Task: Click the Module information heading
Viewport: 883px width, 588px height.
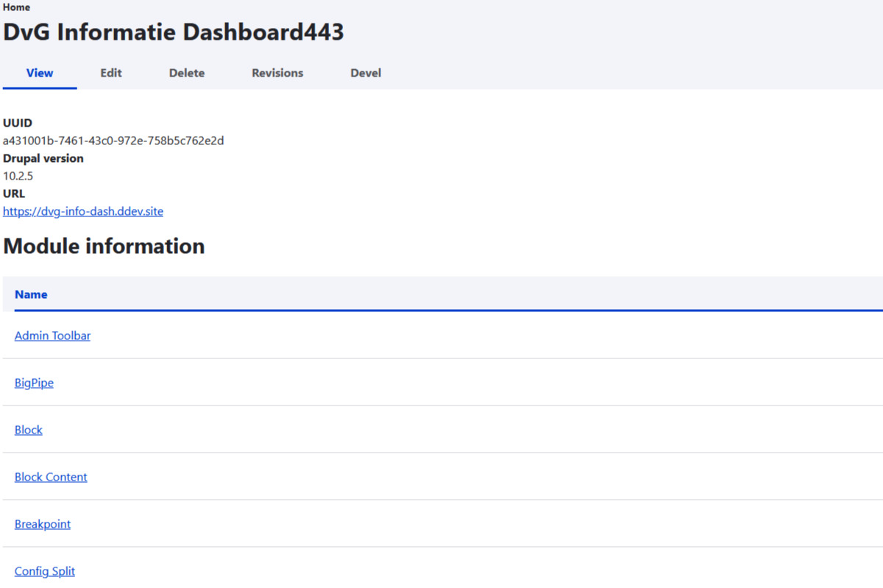Action: pyautogui.click(x=104, y=246)
